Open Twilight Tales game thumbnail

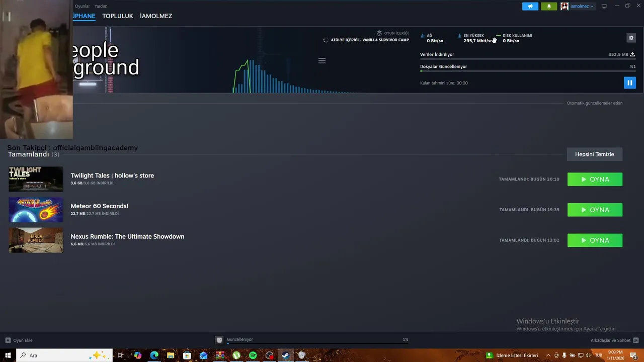[36, 179]
